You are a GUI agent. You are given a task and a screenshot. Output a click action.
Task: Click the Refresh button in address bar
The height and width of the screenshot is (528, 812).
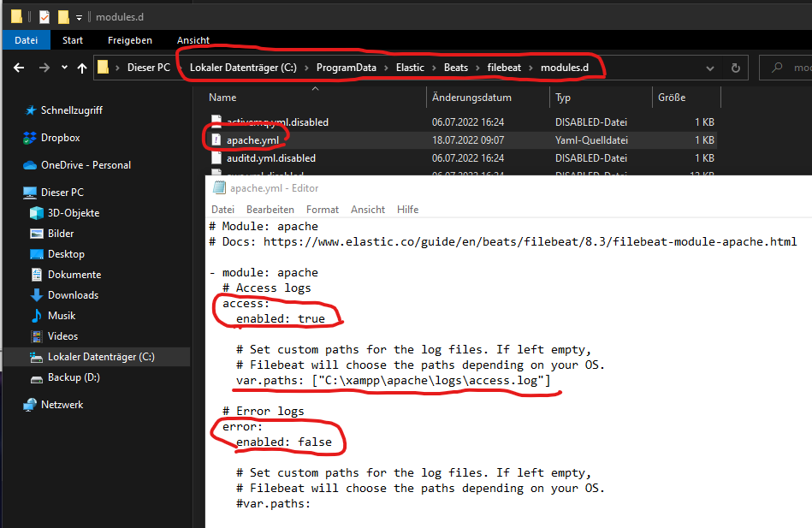(x=735, y=68)
